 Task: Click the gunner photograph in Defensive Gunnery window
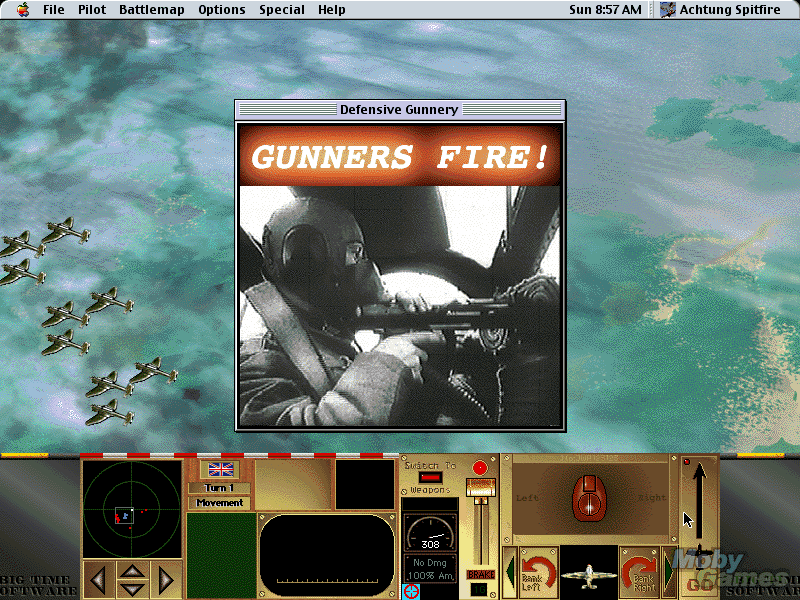(x=400, y=306)
